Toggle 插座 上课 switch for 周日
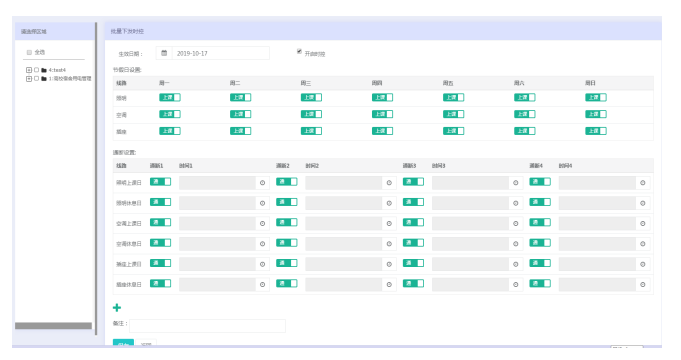Image resolution: width=681 pixels, height=360 pixels. (x=596, y=131)
